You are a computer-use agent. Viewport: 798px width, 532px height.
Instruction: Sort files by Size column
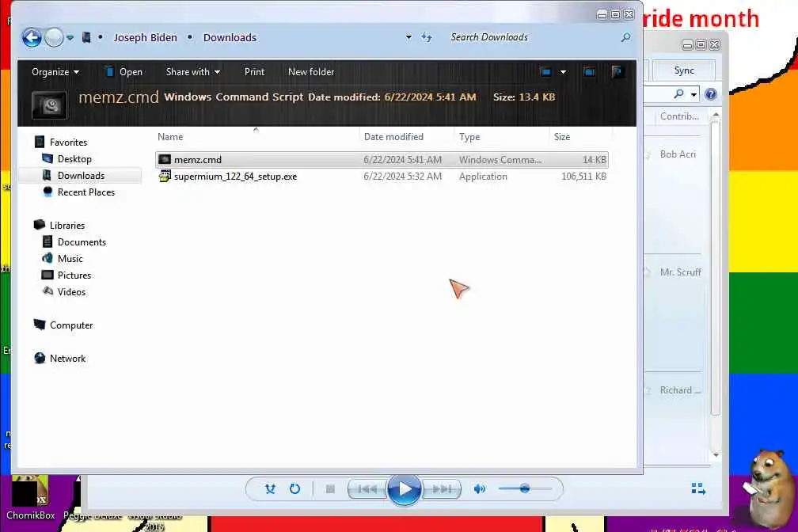tap(562, 137)
